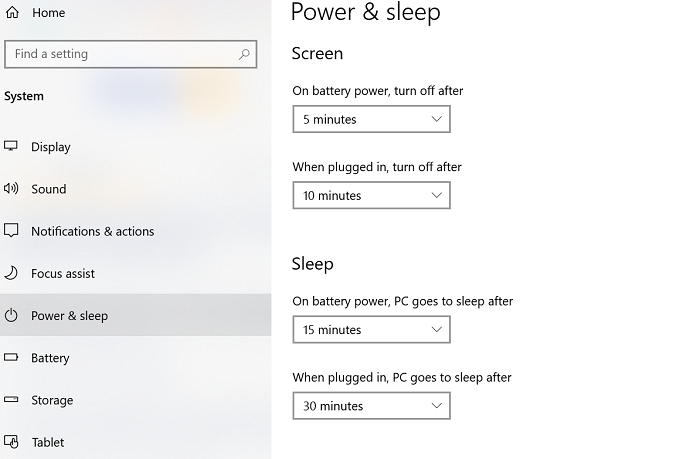Open the Notifications & actions text label
The height and width of the screenshot is (459, 700).
[92, 231]
